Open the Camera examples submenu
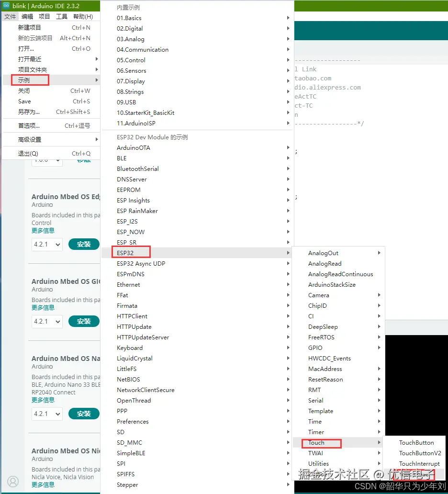This screenshot has width=448, height=494. [338, 295]
